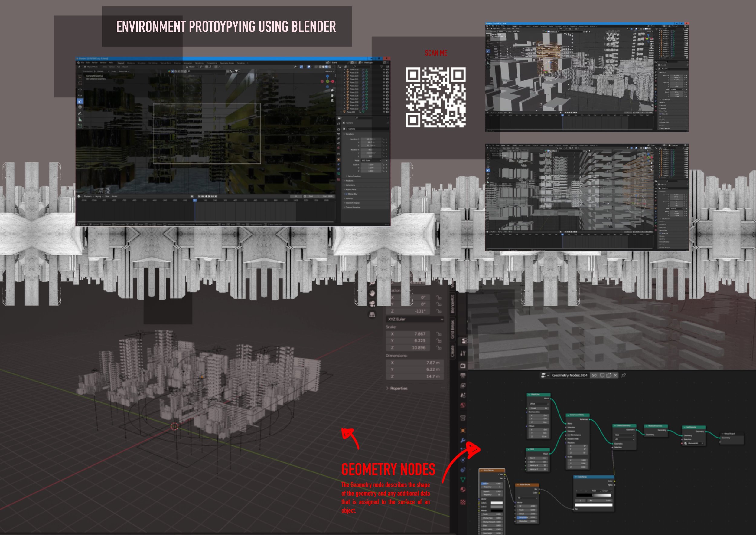Screen dimensions: 756x535
Task: Open the Modifier wrench properties tab
Action: click(463, 441)
